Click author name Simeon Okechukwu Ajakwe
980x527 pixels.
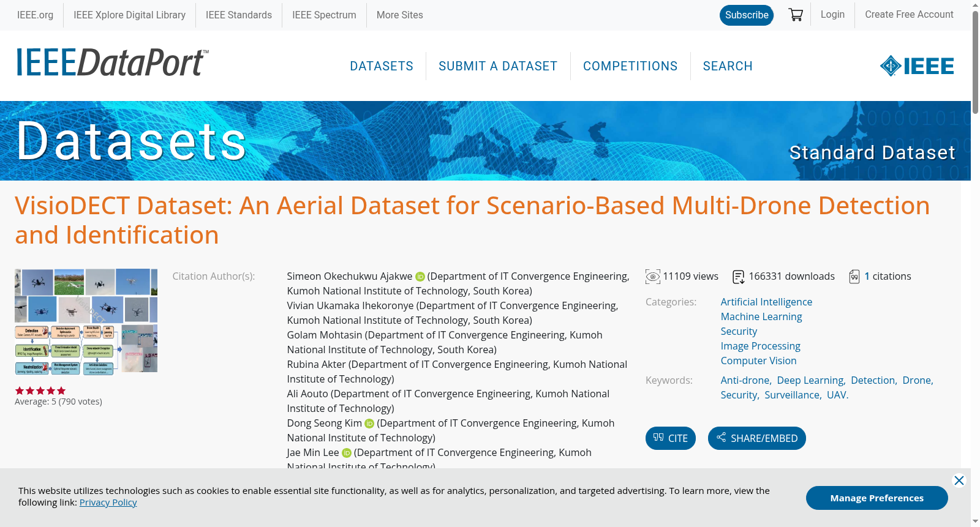click(350, 277)
